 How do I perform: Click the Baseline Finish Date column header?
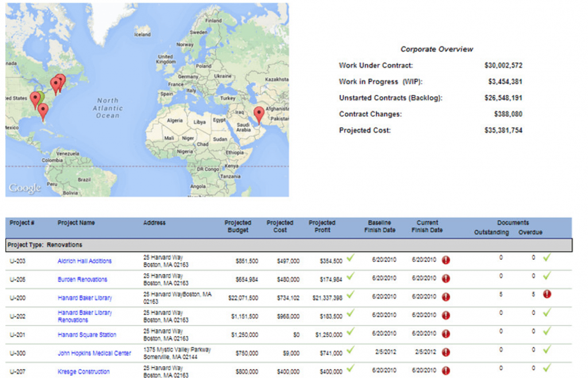380,226
